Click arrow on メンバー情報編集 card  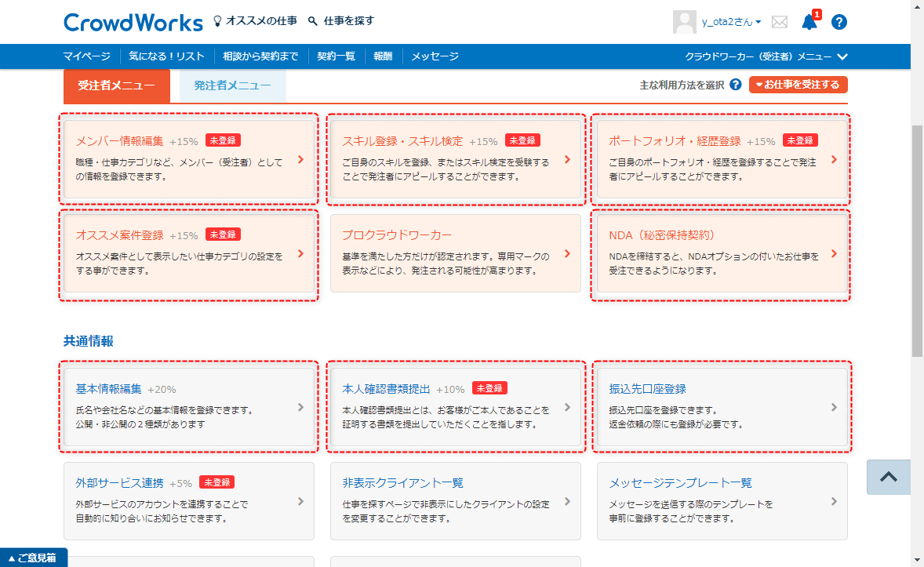300,160
